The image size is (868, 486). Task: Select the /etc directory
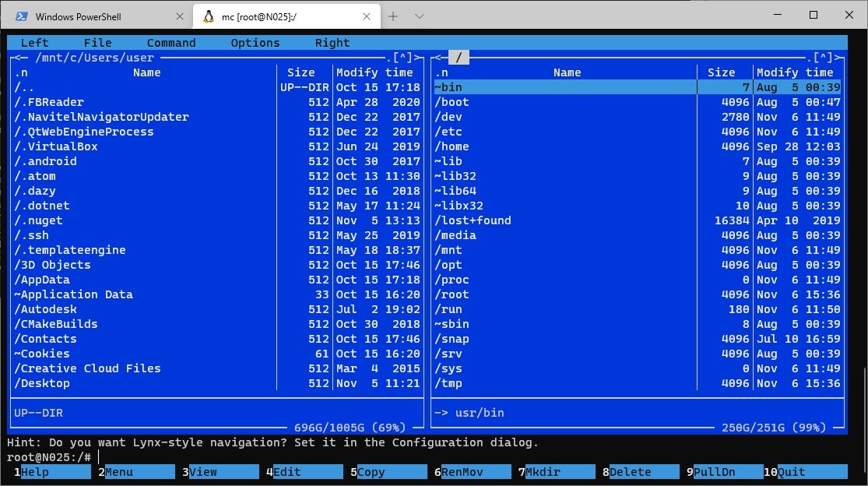coord(638,132)
